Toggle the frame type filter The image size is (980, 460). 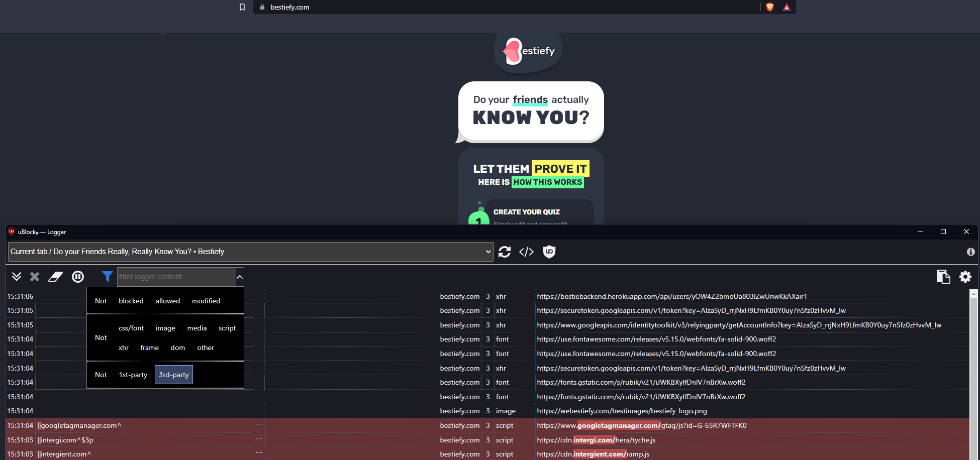point(150,348)
